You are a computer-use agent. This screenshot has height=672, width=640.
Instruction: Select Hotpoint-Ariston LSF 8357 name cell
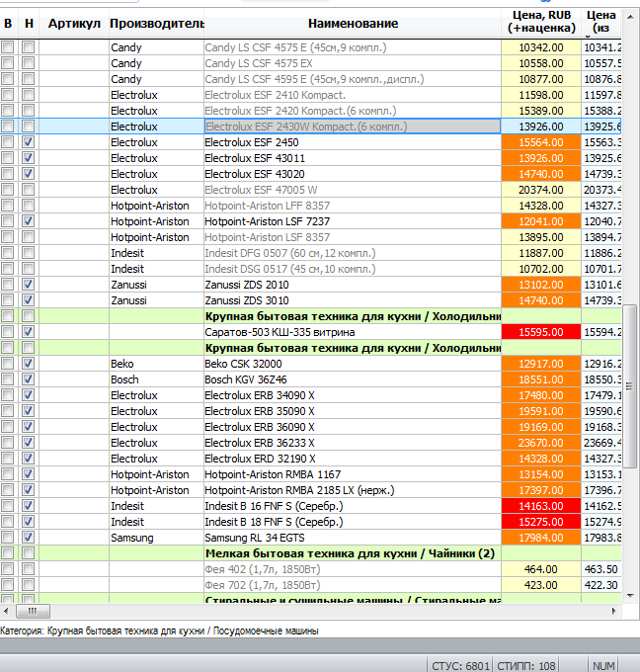(x=353, y=237)
